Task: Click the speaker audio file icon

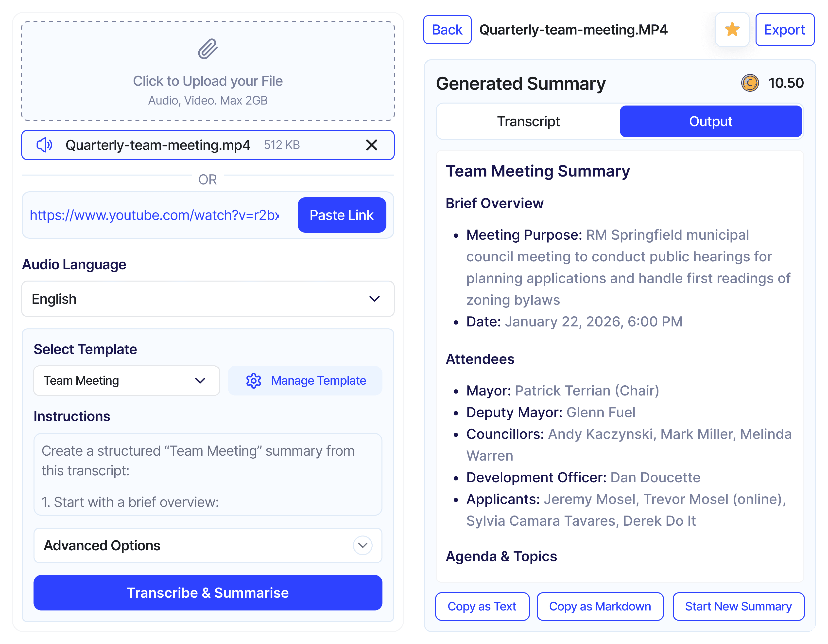Action: point(44,145)
